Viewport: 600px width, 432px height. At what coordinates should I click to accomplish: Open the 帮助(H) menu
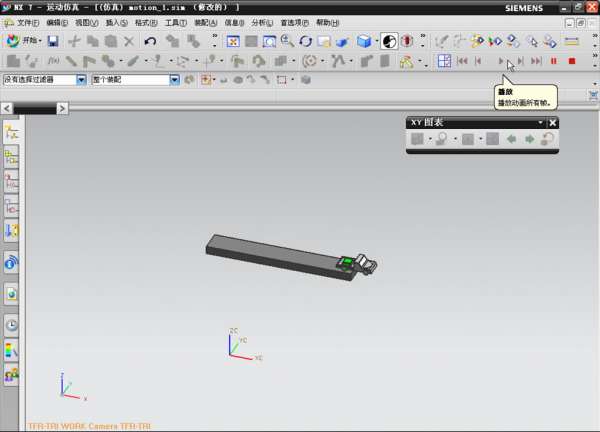coord(328,23)
